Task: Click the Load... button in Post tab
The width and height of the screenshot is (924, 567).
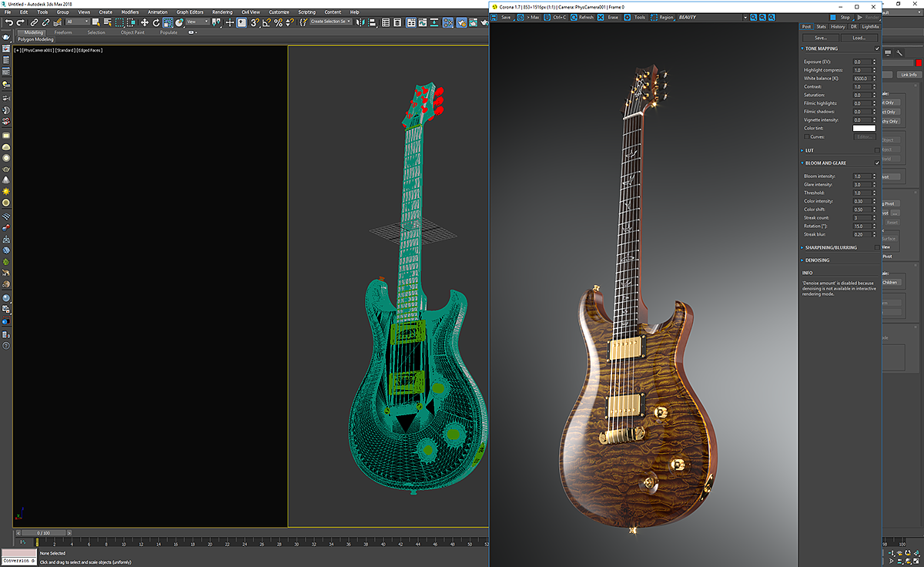Action: coord(859,38)
